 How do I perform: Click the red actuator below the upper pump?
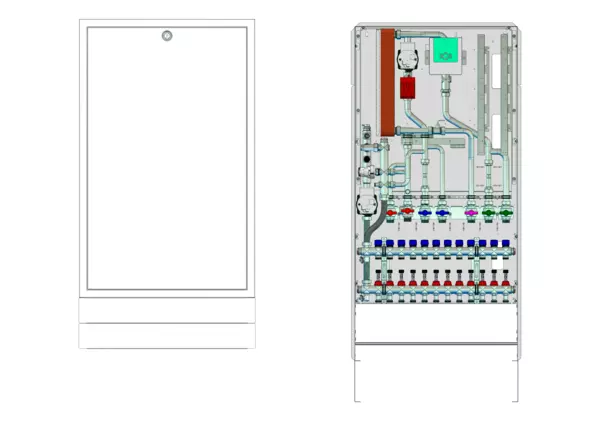[x=408, y=87]
